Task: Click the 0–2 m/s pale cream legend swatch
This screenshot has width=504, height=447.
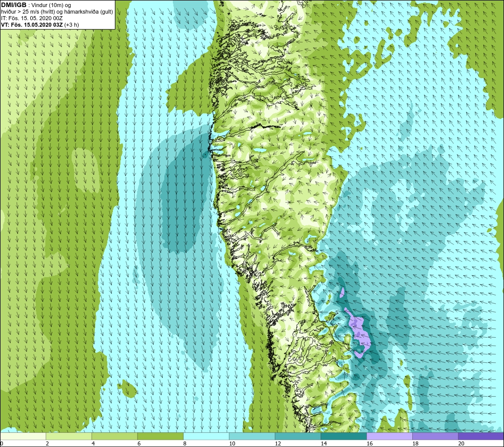Action: click(x=23, y=436)
